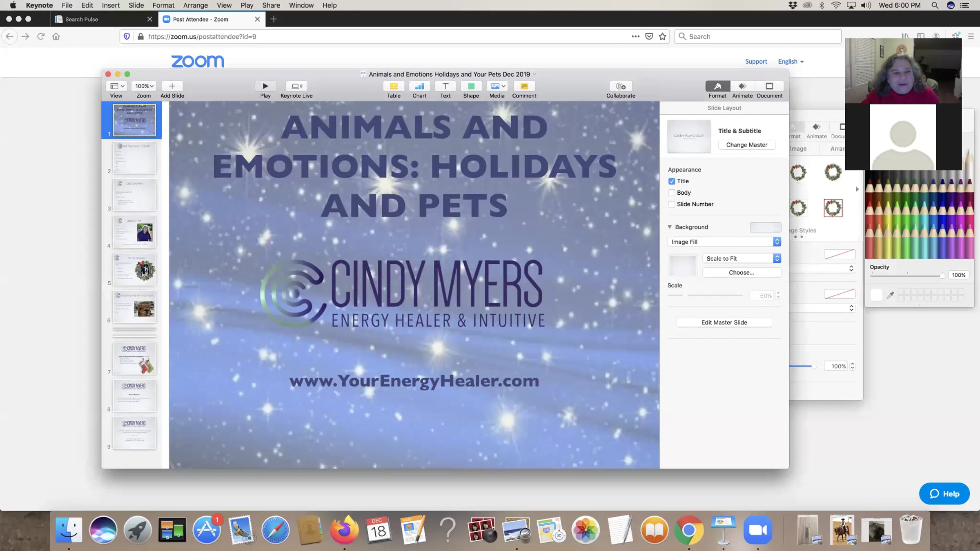This screenshot has width=980, height=551.
Task: Open the Animate inspector panel
Action: [x=742, y=86]
